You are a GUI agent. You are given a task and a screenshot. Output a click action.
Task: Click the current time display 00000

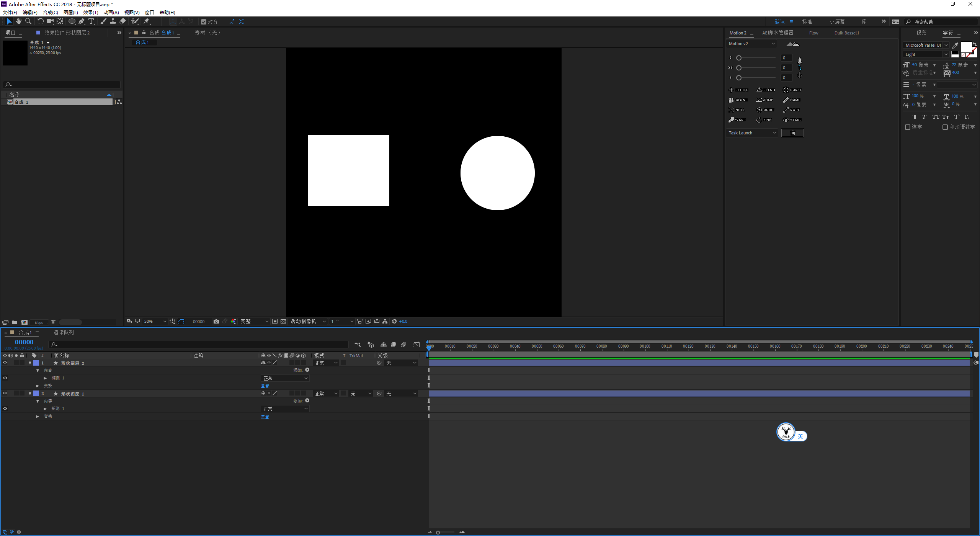[x=24, y=341]
